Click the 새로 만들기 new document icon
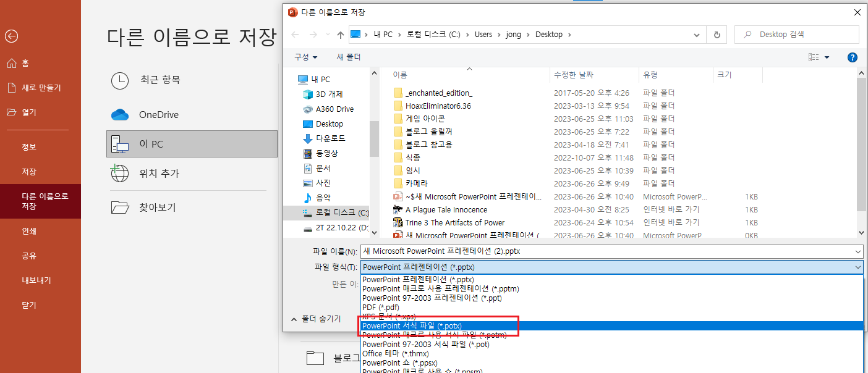 pos(11,88)
